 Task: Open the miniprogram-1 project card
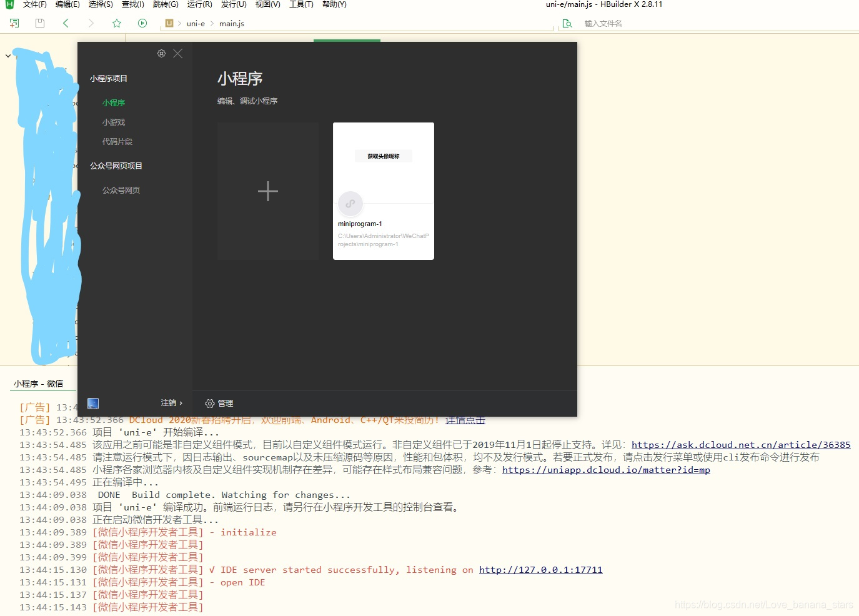384,191
